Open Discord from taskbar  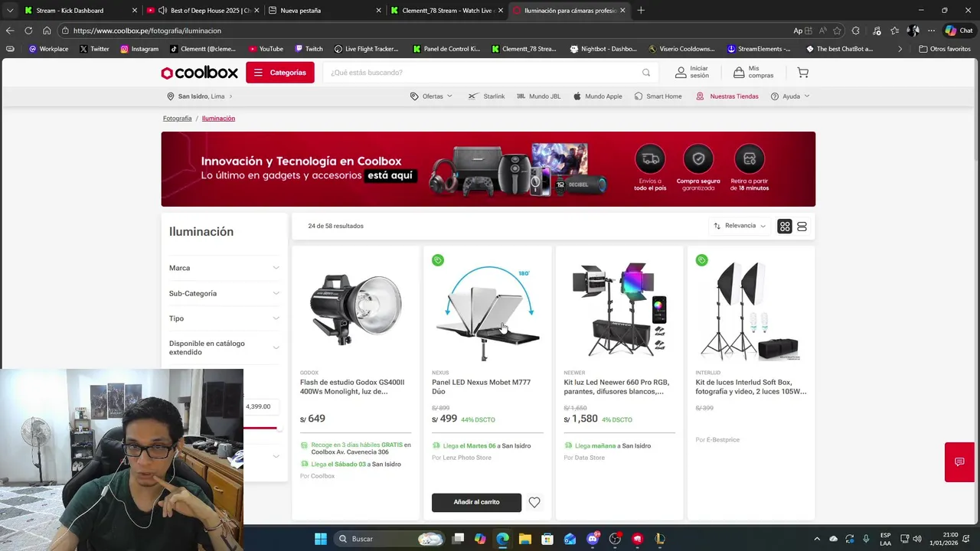tap(593, 539)
